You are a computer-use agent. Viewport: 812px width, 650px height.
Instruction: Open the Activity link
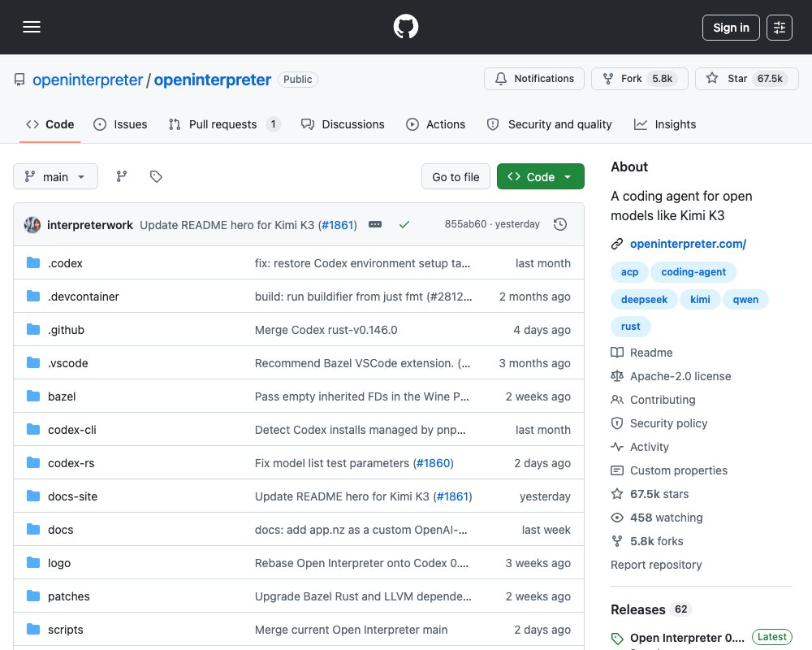click(650, 447)
